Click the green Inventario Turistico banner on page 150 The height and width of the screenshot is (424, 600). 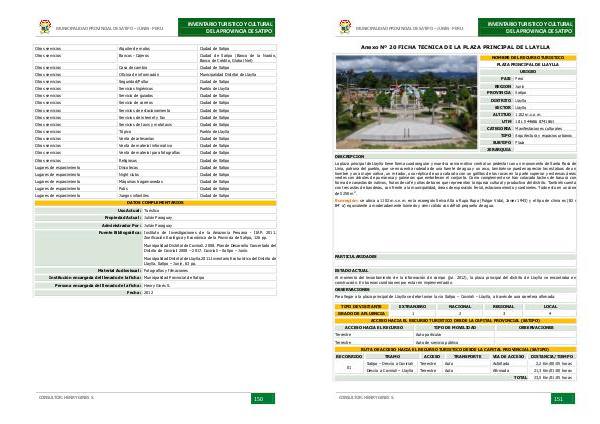coord(227,27)
